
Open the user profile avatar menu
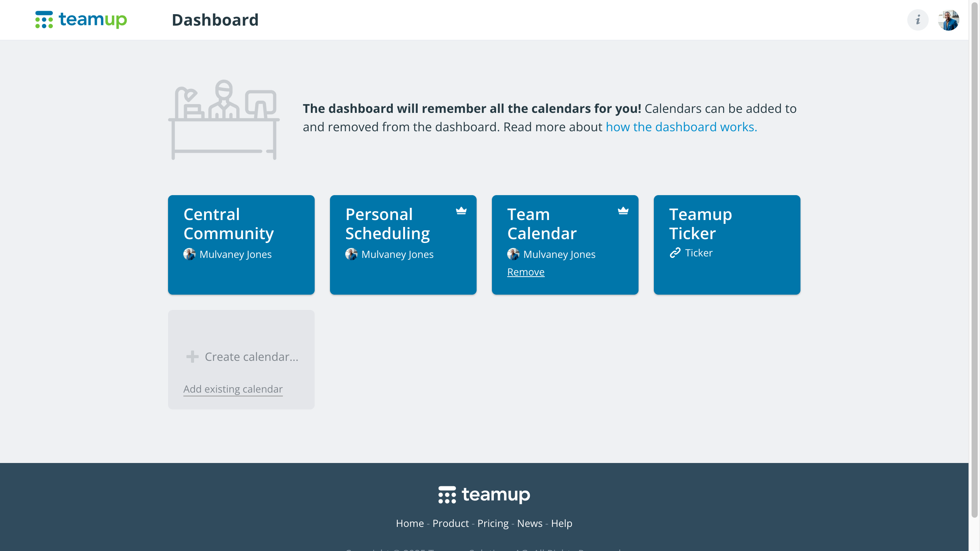coord(948,20)
